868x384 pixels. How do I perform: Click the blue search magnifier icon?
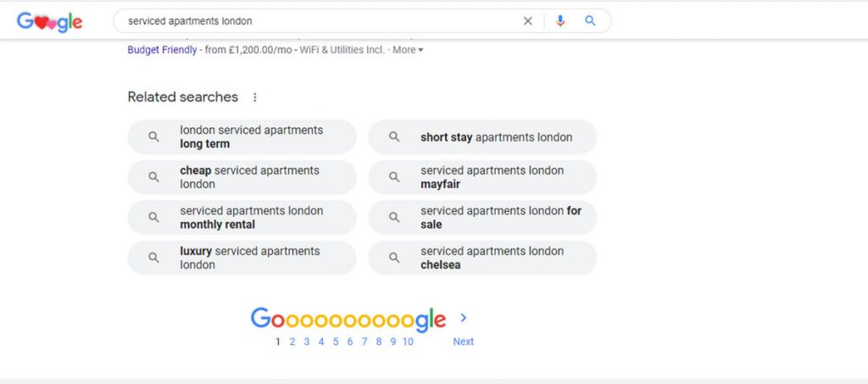tap(591, 21)
